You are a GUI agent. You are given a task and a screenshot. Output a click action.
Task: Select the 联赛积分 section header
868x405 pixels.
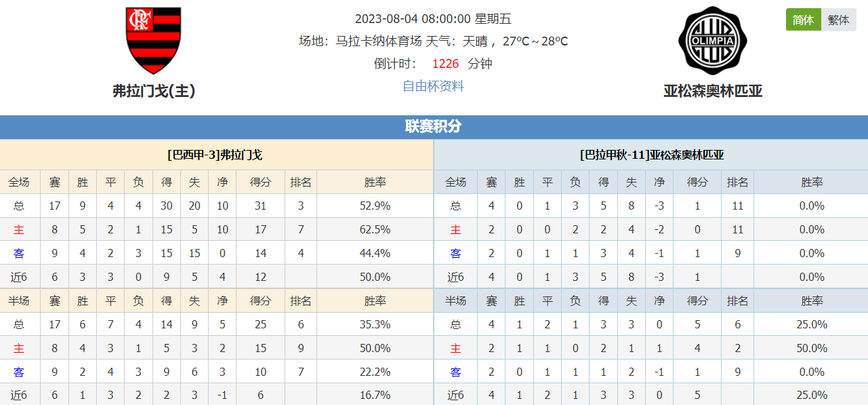[434, 127]
